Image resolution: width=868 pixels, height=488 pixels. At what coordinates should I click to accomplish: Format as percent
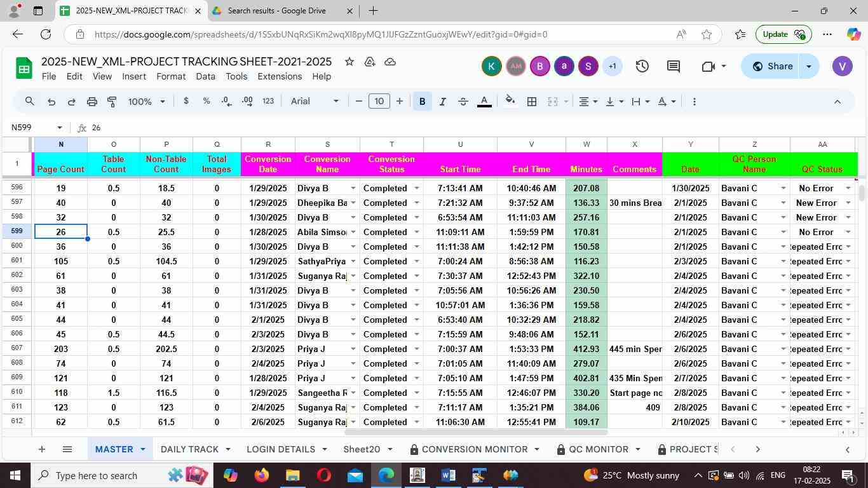pyautogui.click(x=207, y=102)
